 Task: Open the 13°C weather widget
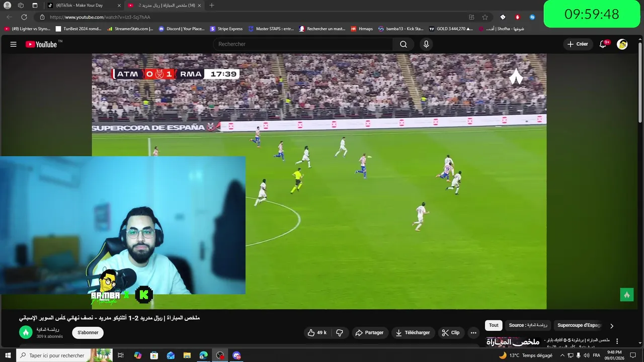pos(526,355)
